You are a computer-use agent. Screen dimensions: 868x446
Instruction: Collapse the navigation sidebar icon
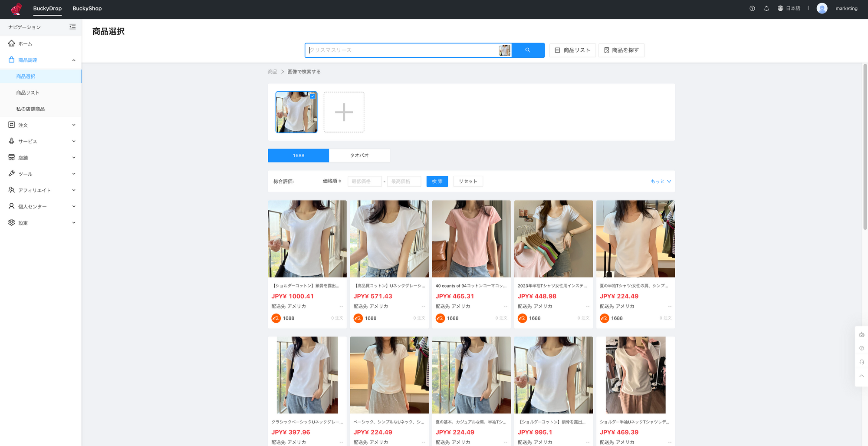[72, 27]
